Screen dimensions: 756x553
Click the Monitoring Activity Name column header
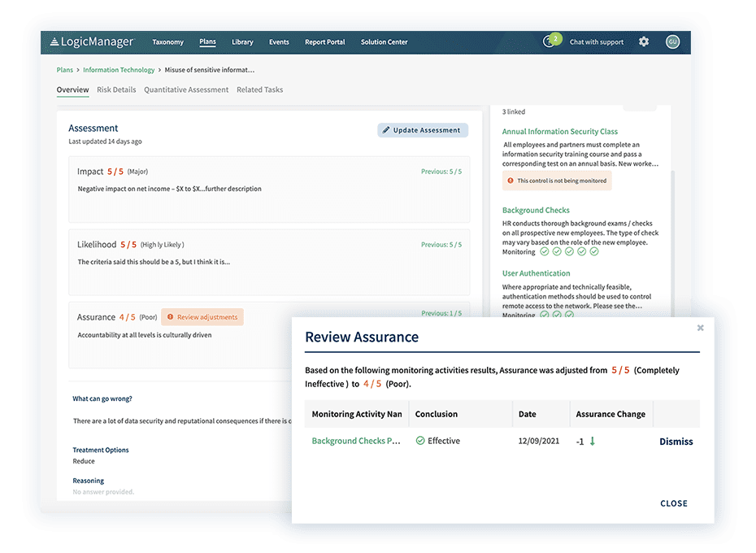tap(357, 414)
